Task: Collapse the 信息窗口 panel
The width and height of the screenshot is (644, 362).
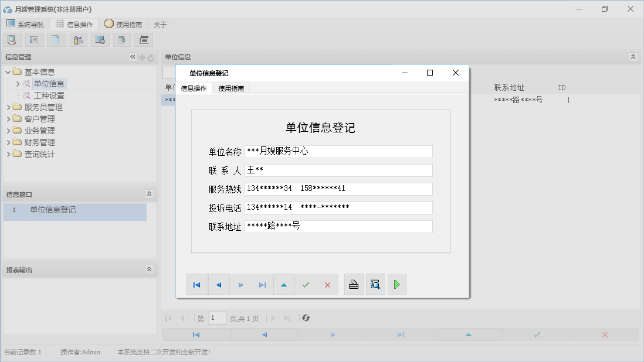Action: pos(150,193)
